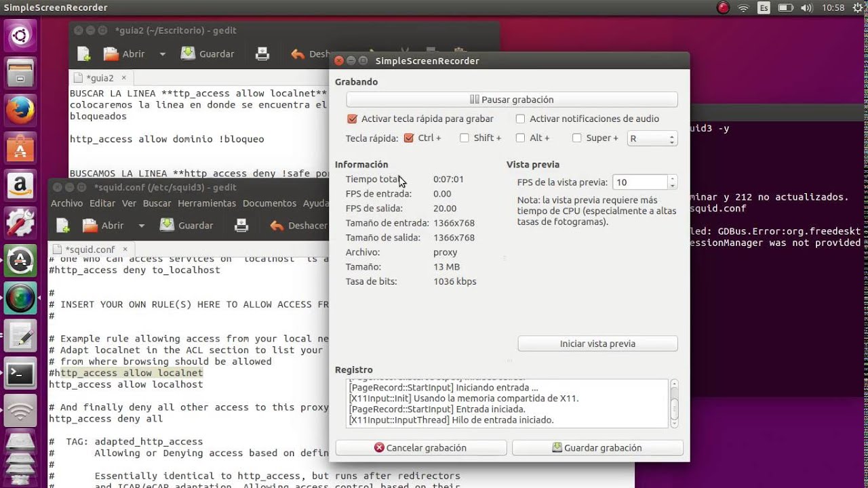Open the Terminal from the dock
Viewport: 868px width, 488px height.
click(20, 373)
